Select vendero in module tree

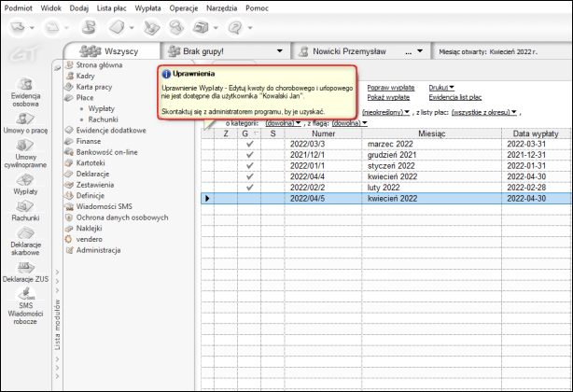pyautogui.click(x=89, y=239)
